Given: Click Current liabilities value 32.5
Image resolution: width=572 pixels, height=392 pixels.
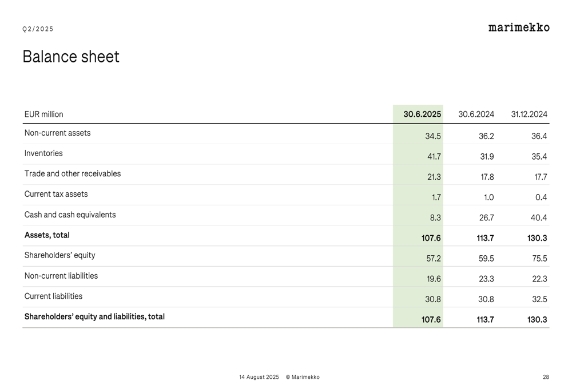Looking at the screenshot, I should [x=539, y=300].
